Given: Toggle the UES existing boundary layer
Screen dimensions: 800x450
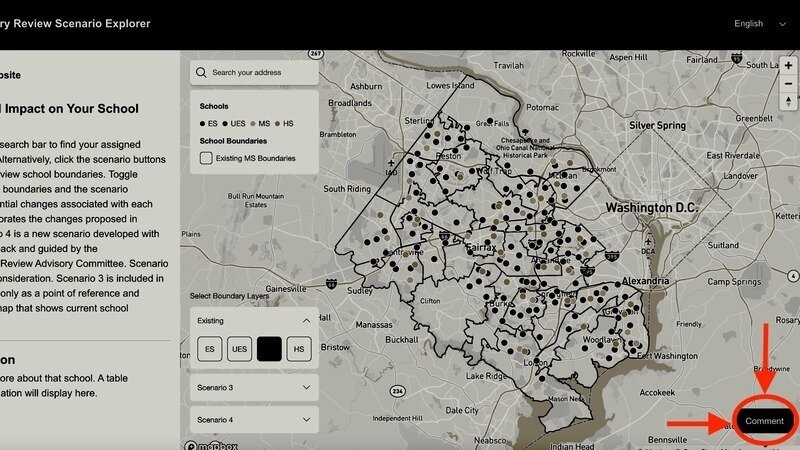Looking at the screenshot, I should (x=239, y=349).
